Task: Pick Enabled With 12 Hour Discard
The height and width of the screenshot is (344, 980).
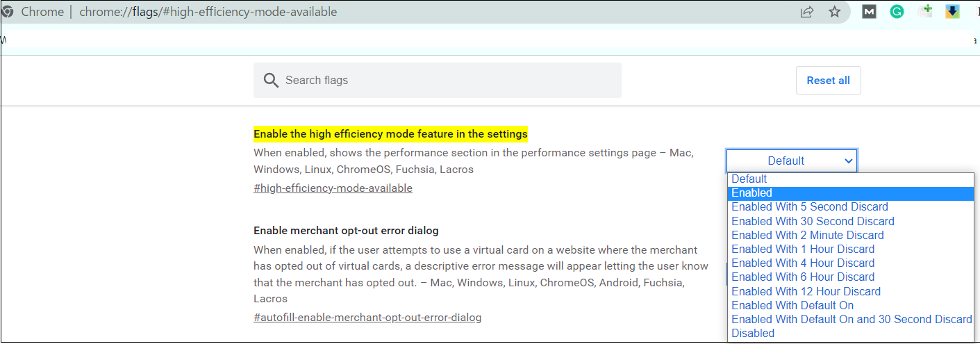Action: click(806, 291)
